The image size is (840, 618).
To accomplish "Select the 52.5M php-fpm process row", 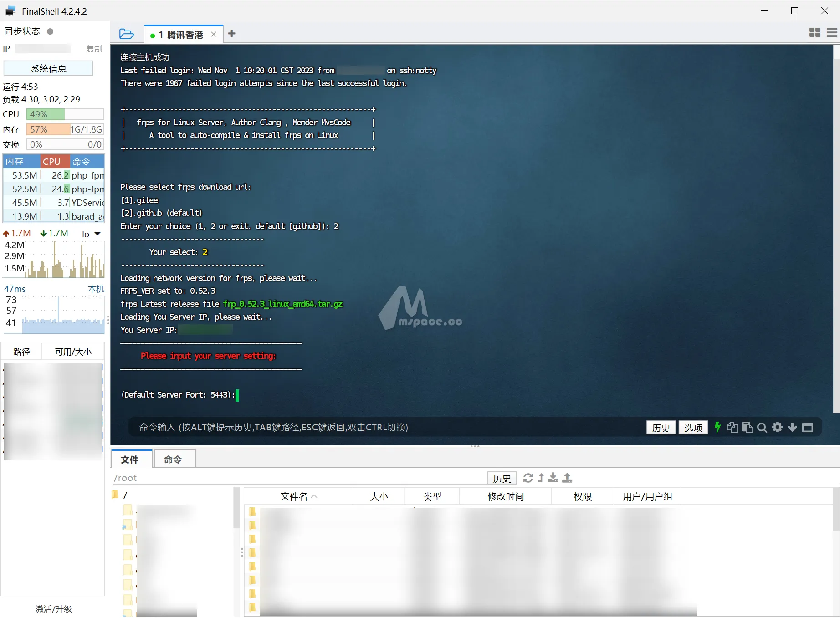I will [x=54, y=189].
